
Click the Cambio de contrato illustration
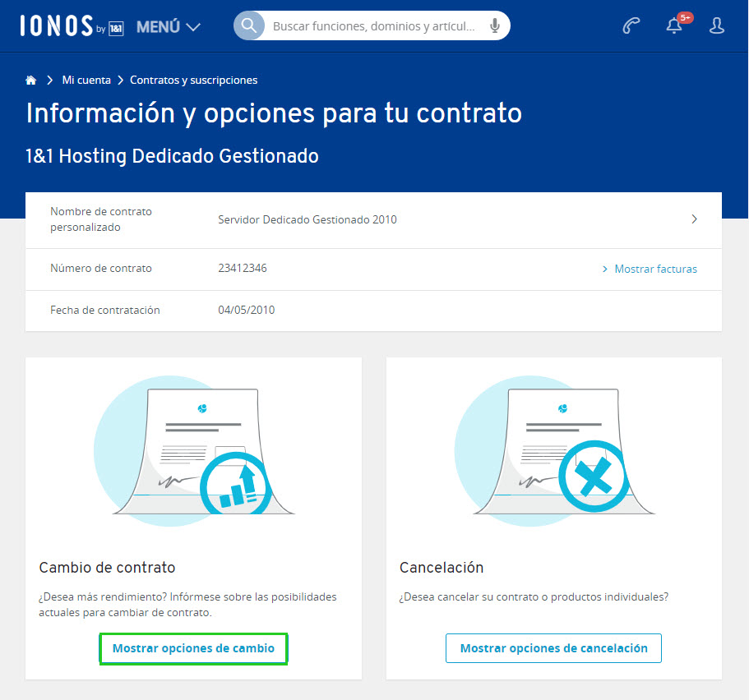(x=194, y=451)
